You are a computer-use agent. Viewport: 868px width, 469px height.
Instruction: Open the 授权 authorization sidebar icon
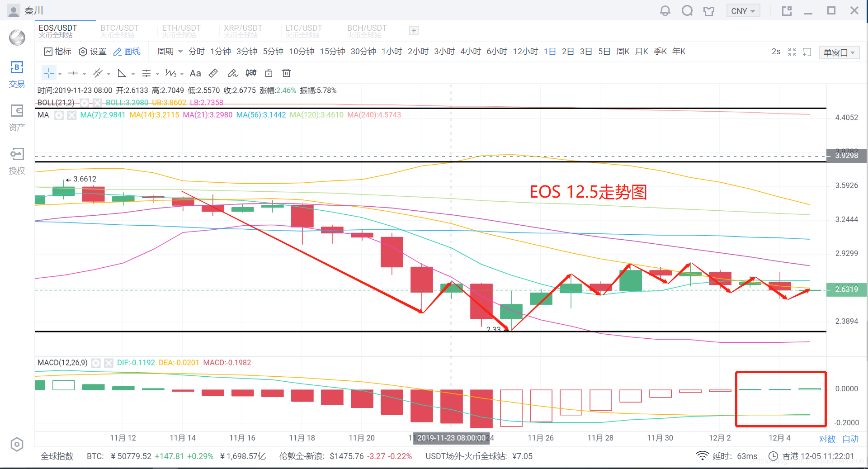17,161
